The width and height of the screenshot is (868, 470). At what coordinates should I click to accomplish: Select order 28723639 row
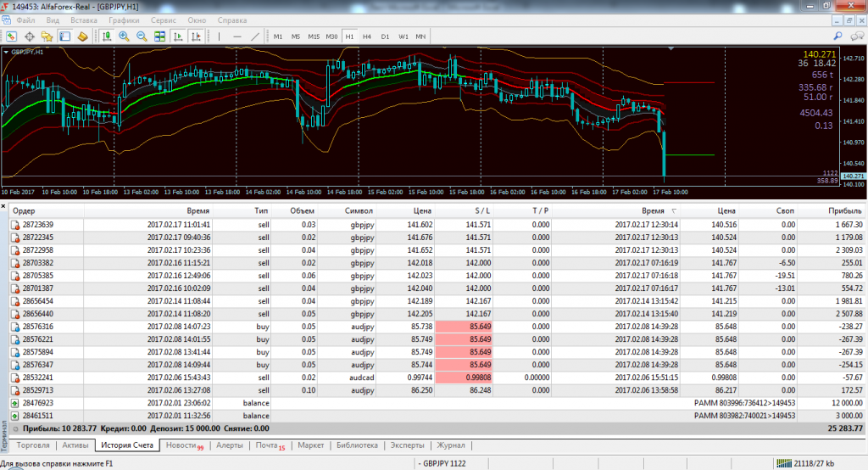coord(38,225)
